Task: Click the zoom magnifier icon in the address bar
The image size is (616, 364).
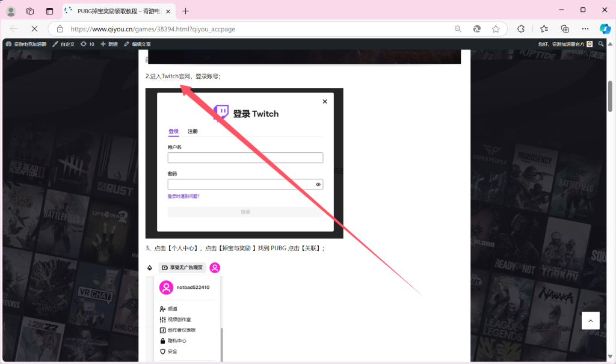Action: coord(458,29)
